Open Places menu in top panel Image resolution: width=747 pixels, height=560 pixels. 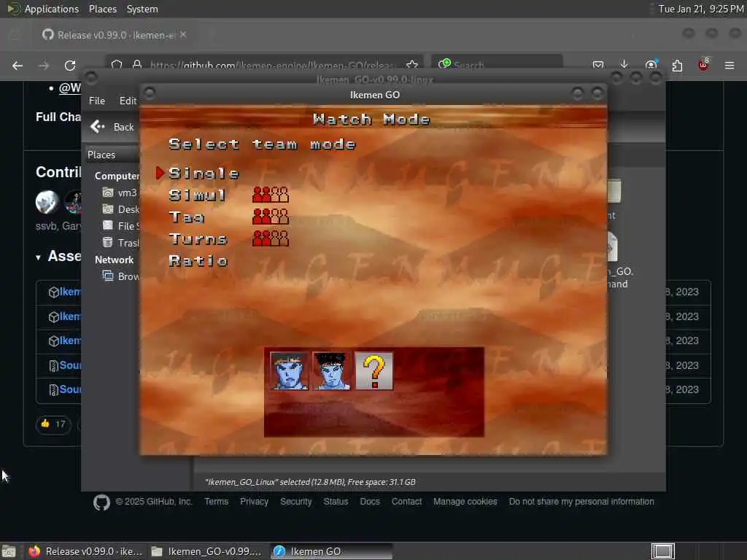[x=102, y=9]
